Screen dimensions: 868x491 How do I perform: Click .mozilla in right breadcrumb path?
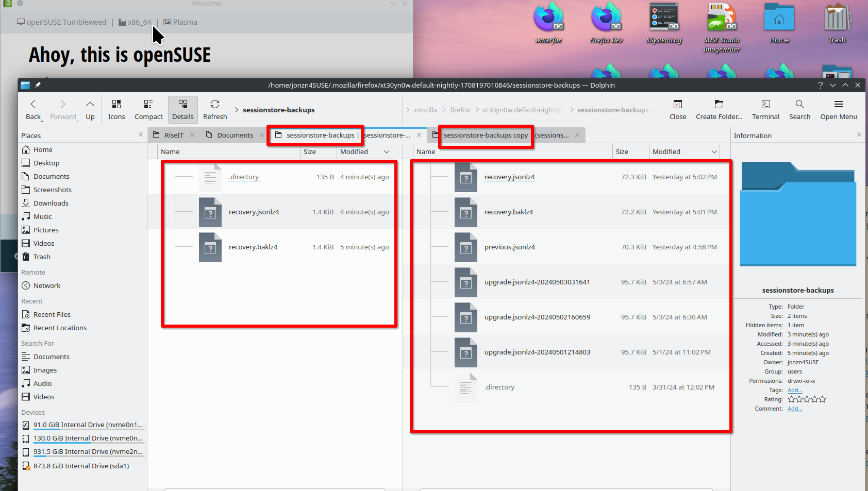tap(425, 110)
